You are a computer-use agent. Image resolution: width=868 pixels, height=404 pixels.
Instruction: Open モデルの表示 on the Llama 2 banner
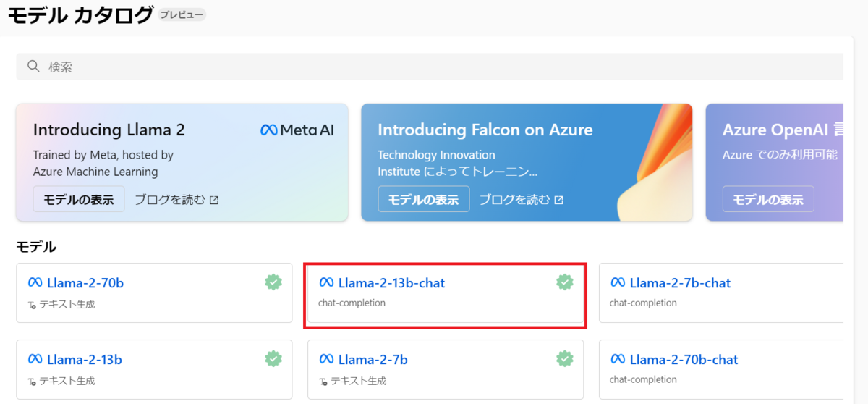tap(79, 199)
